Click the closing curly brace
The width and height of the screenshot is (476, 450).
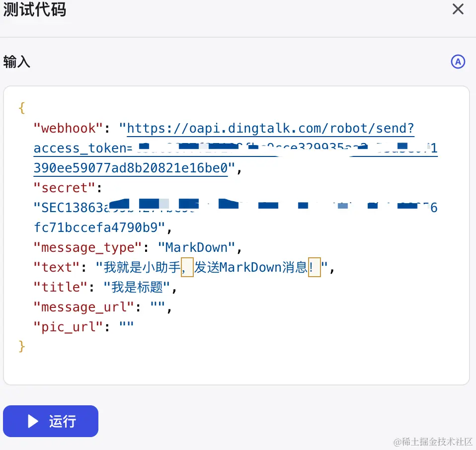pos(21,346)
